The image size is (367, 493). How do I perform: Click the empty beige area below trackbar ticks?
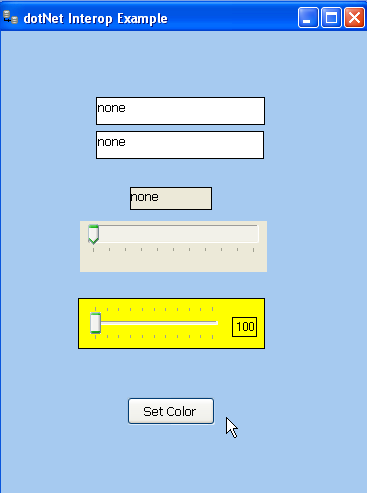pos(173,263)
